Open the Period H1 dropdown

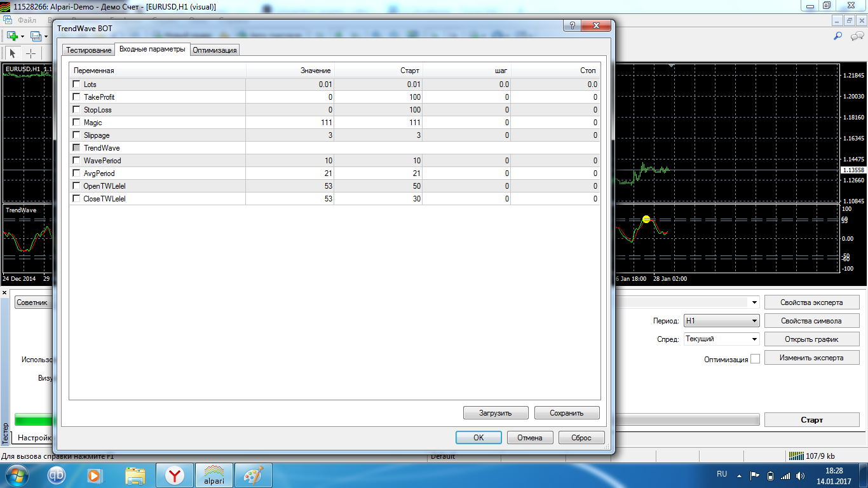[x=721, y=321]
